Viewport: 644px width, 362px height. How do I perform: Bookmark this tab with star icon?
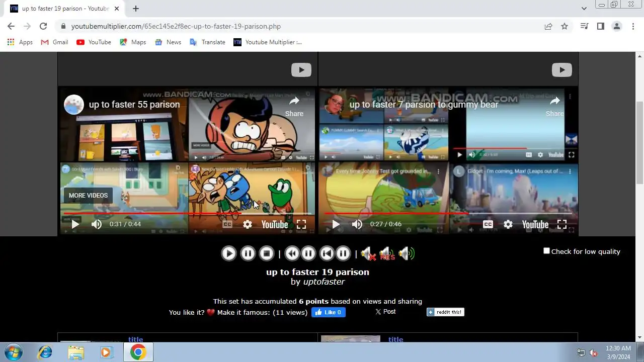[565, 26]
